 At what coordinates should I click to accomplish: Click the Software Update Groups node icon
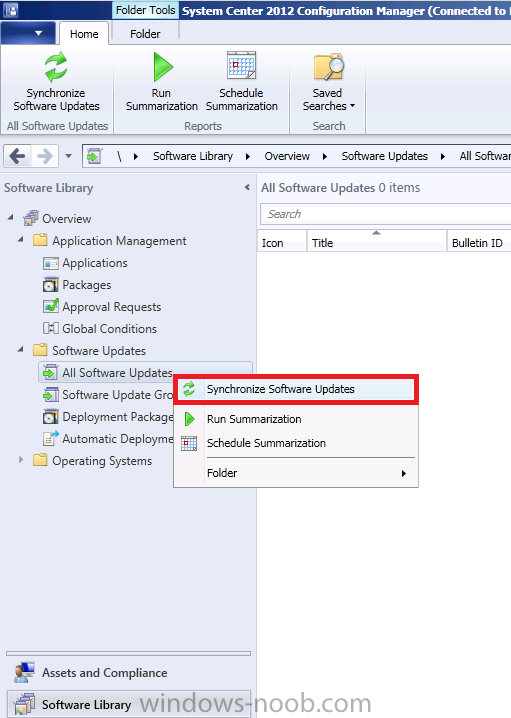click(x=51, y=394)
